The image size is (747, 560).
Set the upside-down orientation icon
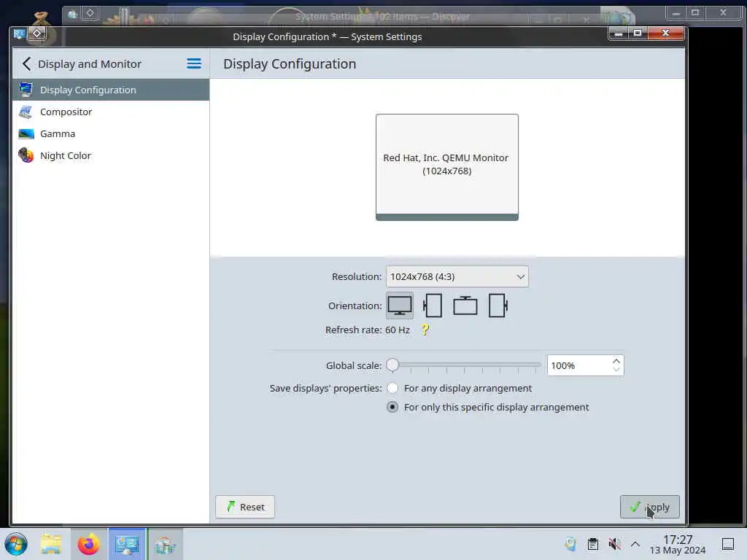(465, 306)
